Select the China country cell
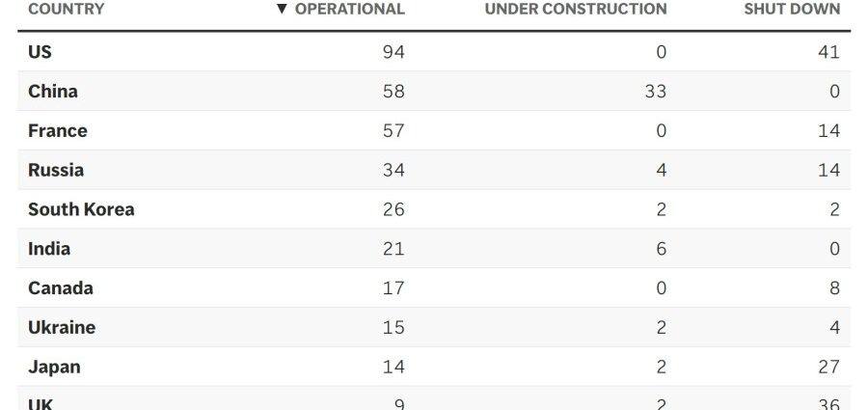868x410 pixels. (53, 92)
